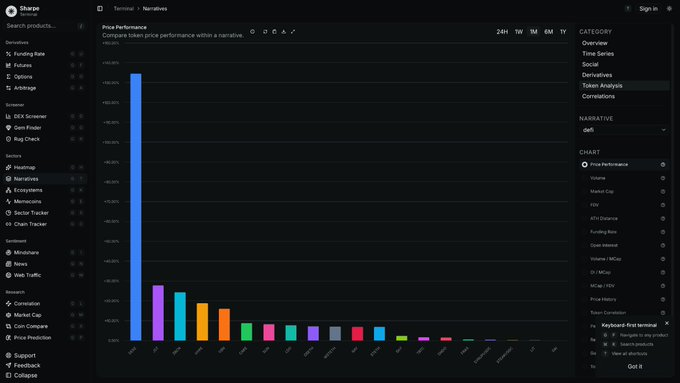Focus the Search products field
The height and width of the screenshot is (383, 680).
45,26
